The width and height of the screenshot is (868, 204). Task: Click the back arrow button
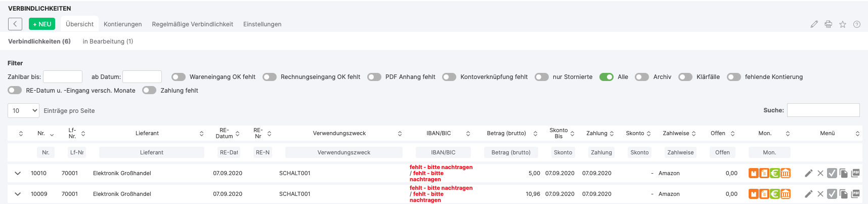pos(15,24)
